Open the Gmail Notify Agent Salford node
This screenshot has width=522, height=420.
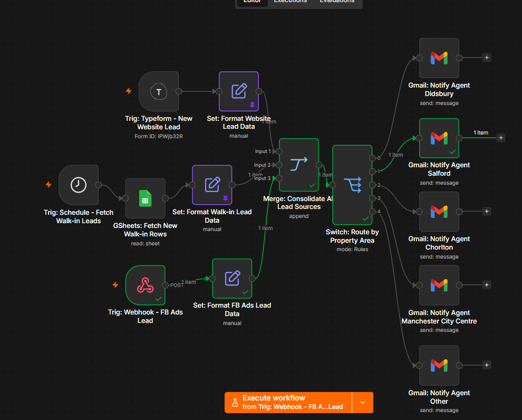tap(439, 138)
